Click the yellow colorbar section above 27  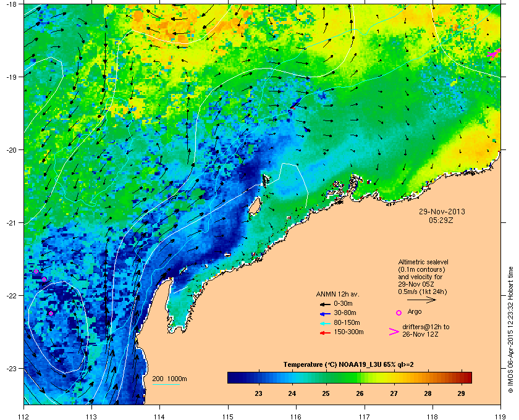coord(394,377)
